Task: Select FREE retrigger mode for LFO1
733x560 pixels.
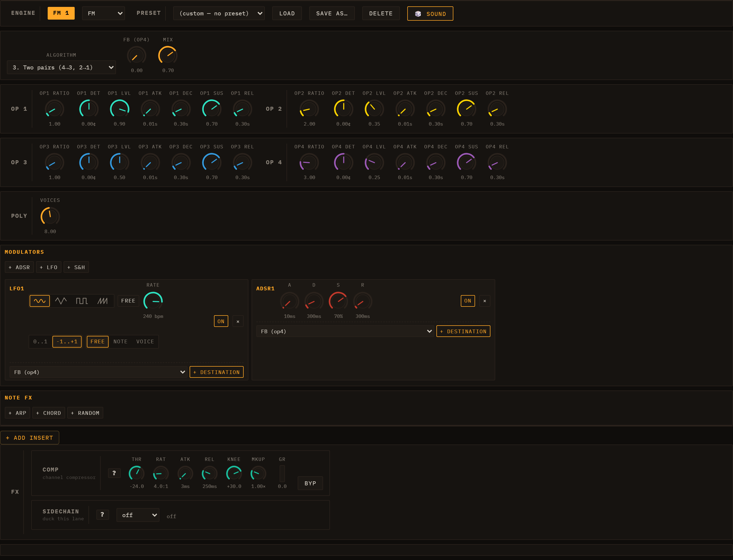Action: 98,341
